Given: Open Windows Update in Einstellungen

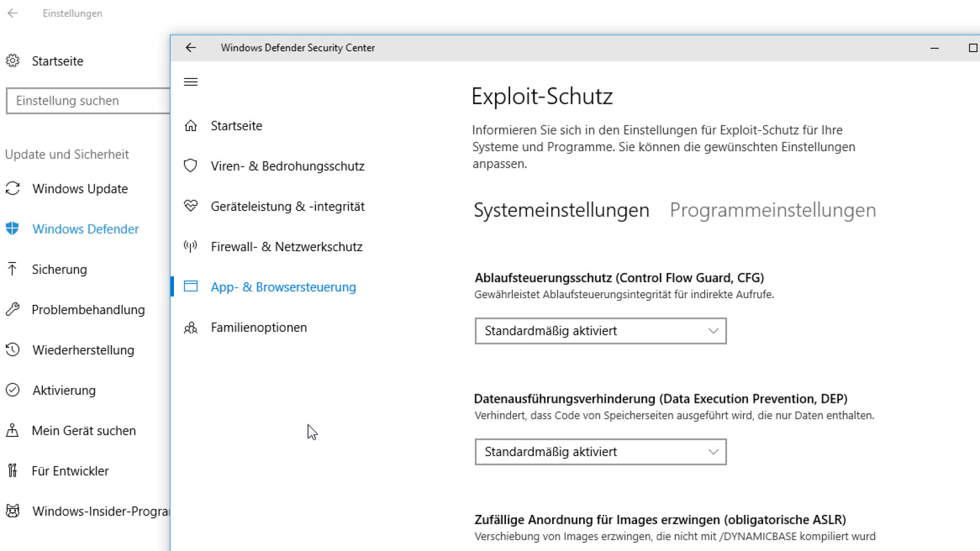Looking at the screenshot, I should (x=80, y=189).
